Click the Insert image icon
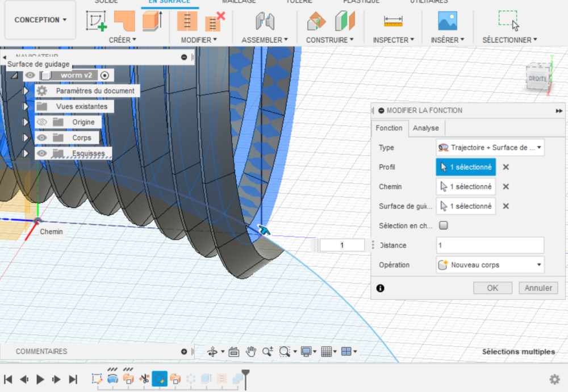The height and width of the screenshot is (392, 568). click(447, 21)
